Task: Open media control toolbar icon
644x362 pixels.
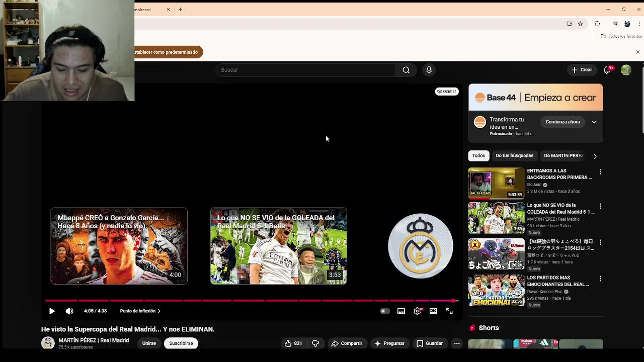Action: (615, 24)
